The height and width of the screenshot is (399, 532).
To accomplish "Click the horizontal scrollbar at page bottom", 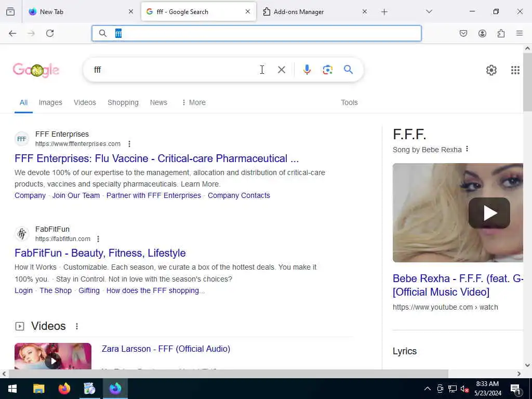I will click(228, 374).
